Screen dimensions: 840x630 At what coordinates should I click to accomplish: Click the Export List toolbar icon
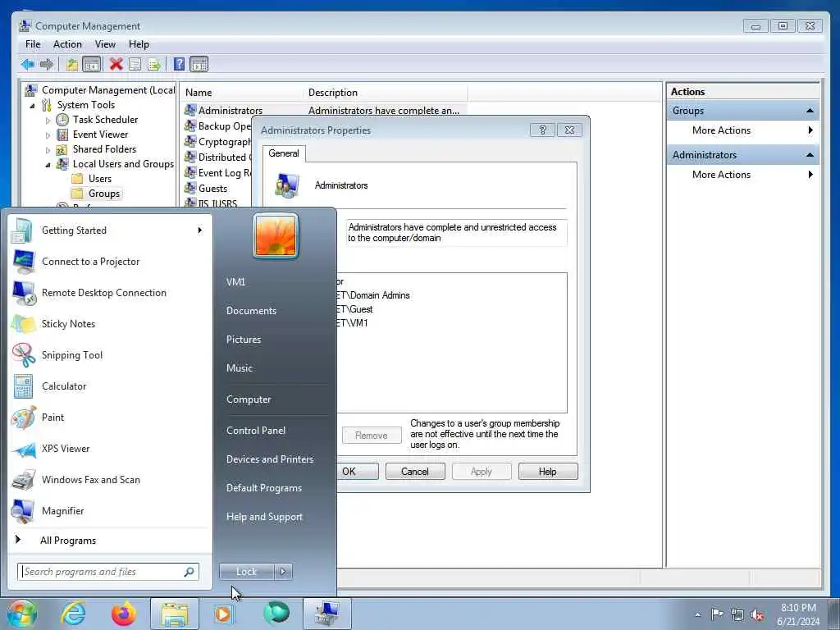[154, 65]
